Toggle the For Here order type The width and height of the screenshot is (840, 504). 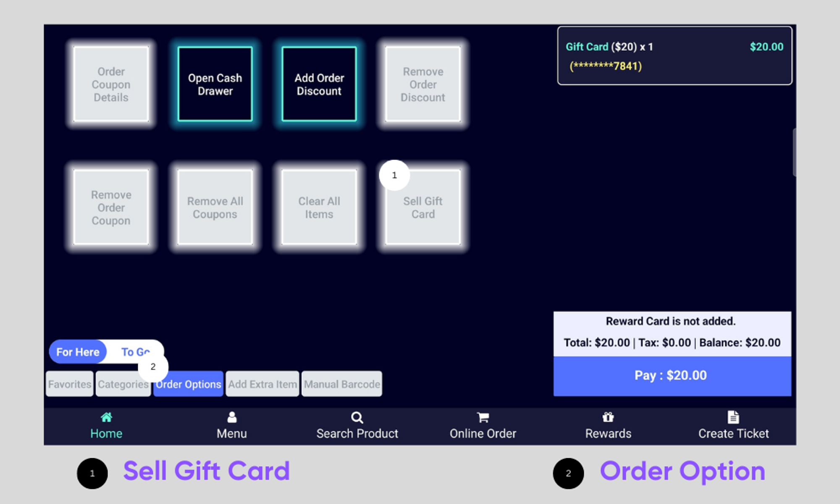[x=78, y=351]
